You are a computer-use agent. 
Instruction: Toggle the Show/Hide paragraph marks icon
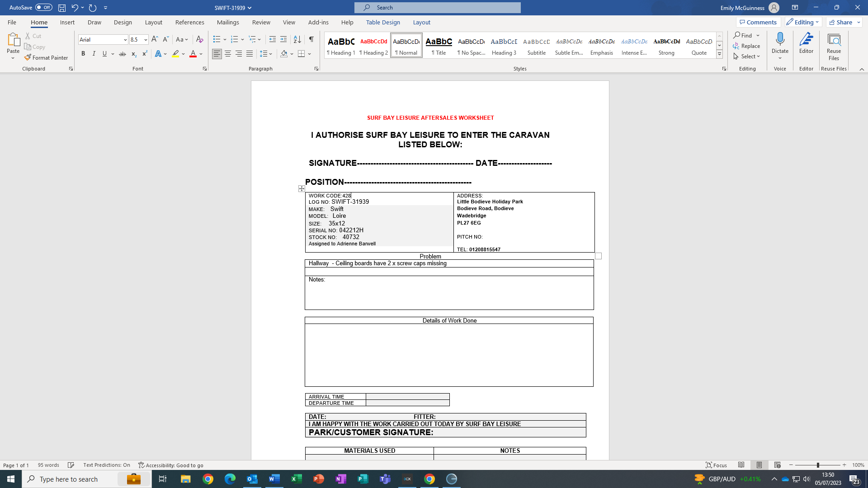(311, 39)
